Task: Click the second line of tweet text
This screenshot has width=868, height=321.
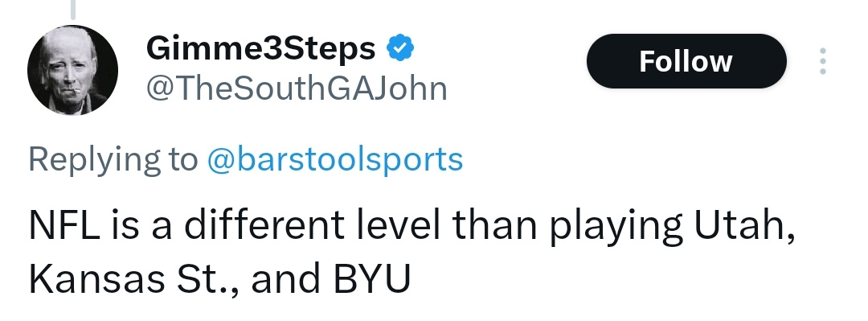Action: click(x=219, y=279)
